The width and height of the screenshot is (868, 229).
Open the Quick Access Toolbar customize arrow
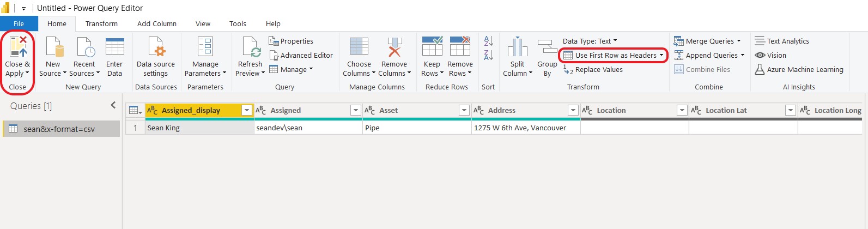(x=23, y=9)
